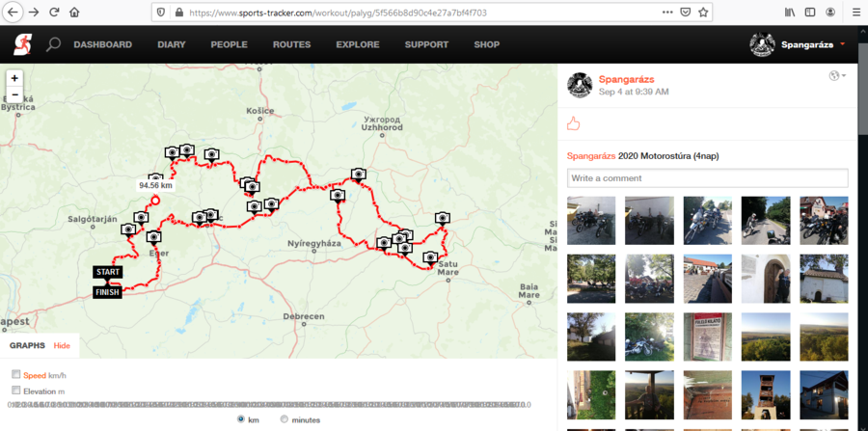Select the minutes radio button
The image size is (868, 431).
point(284,419)
